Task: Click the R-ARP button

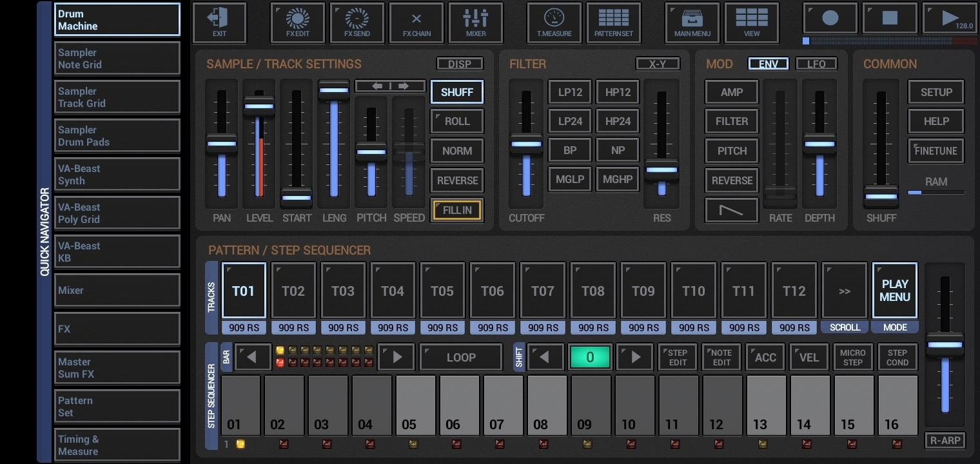Action: (945, 440)
